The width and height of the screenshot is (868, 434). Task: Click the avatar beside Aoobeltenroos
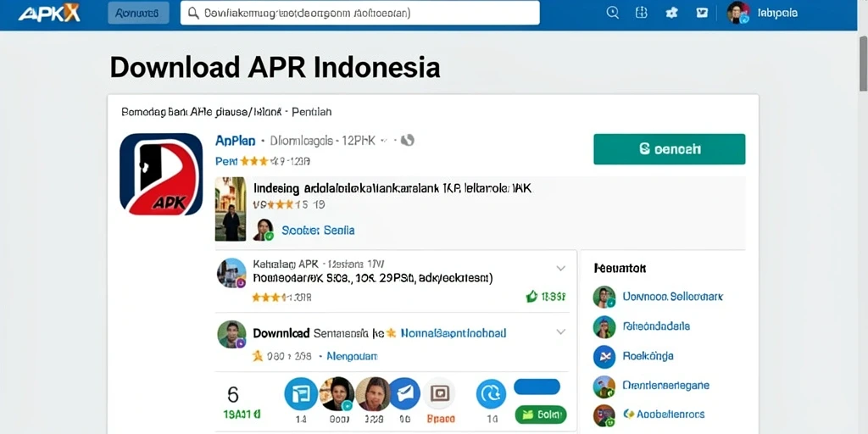click(x=604, y=415)
